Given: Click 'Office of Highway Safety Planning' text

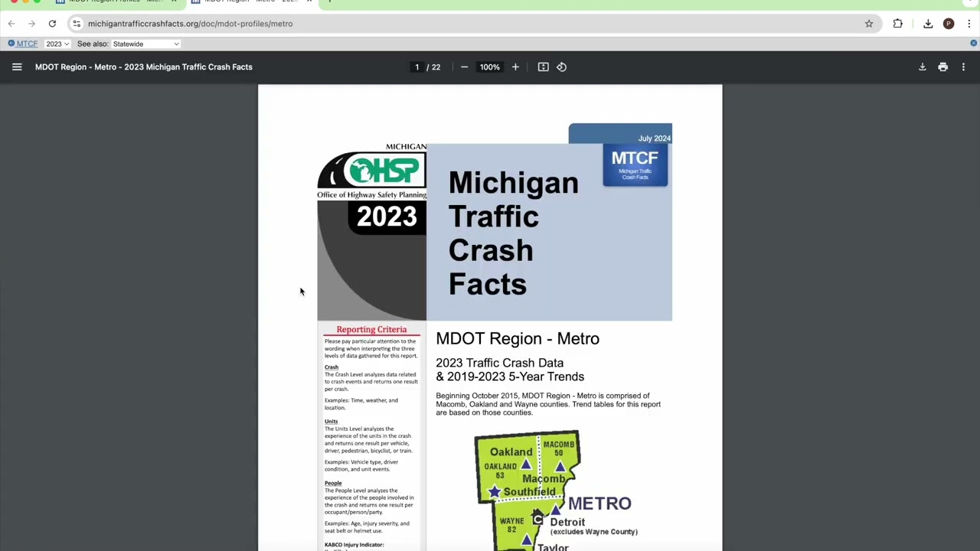Looking at the screenshot, I should [371, 195].
